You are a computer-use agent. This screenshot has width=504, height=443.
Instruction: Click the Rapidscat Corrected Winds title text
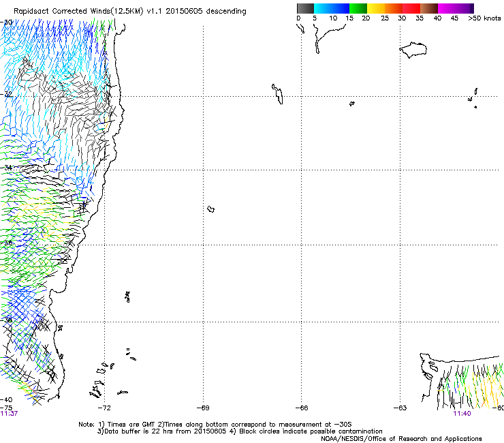click(x=130, y=11)
